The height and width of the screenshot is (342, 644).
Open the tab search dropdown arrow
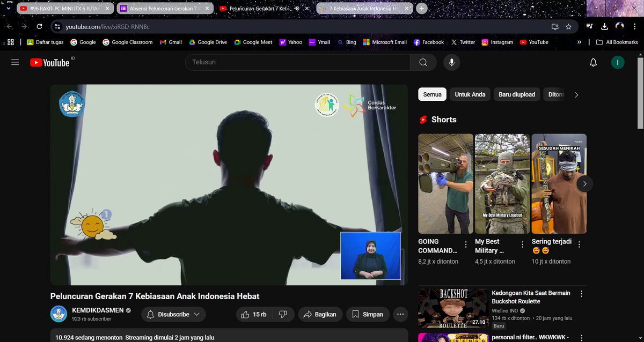click(8, 9)
